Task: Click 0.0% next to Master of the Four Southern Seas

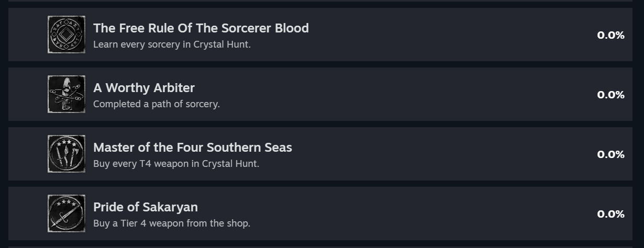Action: point(610,154)
